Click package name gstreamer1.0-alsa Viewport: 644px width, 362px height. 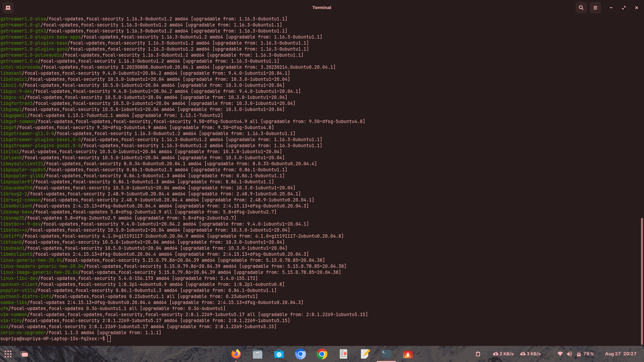point(23,19)
